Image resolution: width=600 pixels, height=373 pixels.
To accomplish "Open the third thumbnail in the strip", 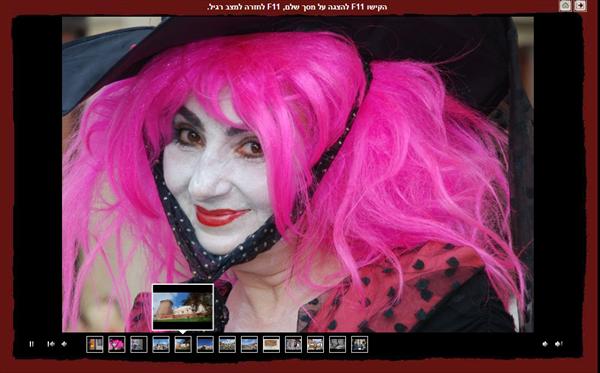I will click(139, 344).
